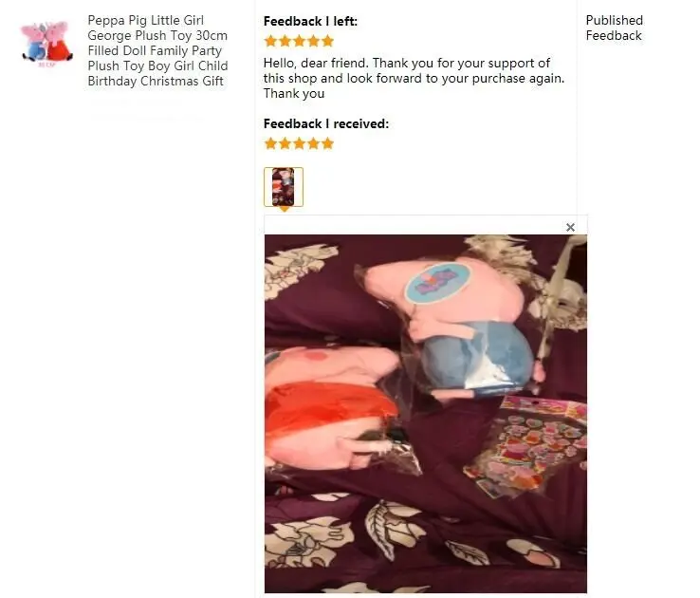Click fifth star under Feedback I received

tap(327, 143)
